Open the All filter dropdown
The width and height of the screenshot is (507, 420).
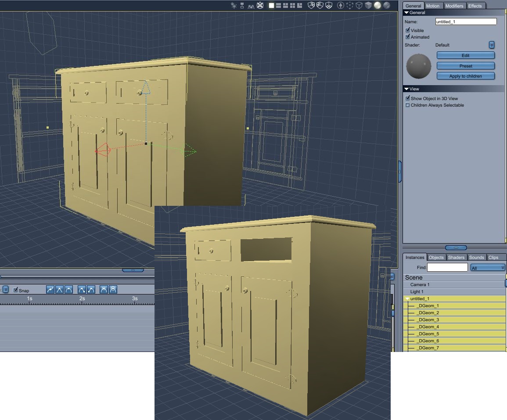pyautogui.click(x=488, y=267)
